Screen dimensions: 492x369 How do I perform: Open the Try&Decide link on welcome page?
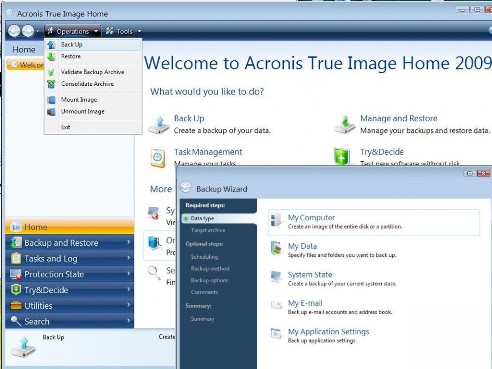382,152
